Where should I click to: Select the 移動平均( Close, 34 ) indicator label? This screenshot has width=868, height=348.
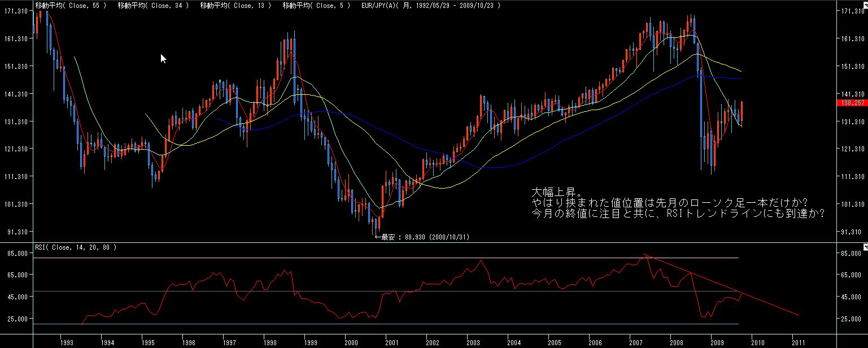(x=154, y=5)
